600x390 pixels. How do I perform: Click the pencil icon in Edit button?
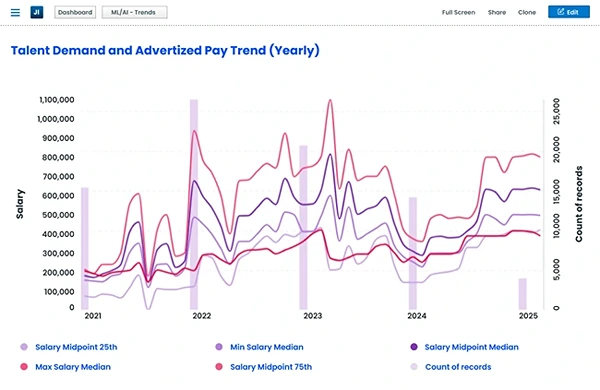pyautogui.click(x=561, y=12)
